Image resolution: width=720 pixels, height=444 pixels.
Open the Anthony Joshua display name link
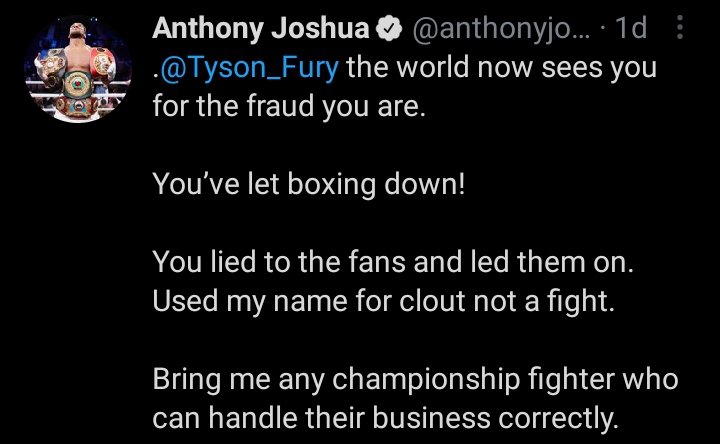coord(260,28)
